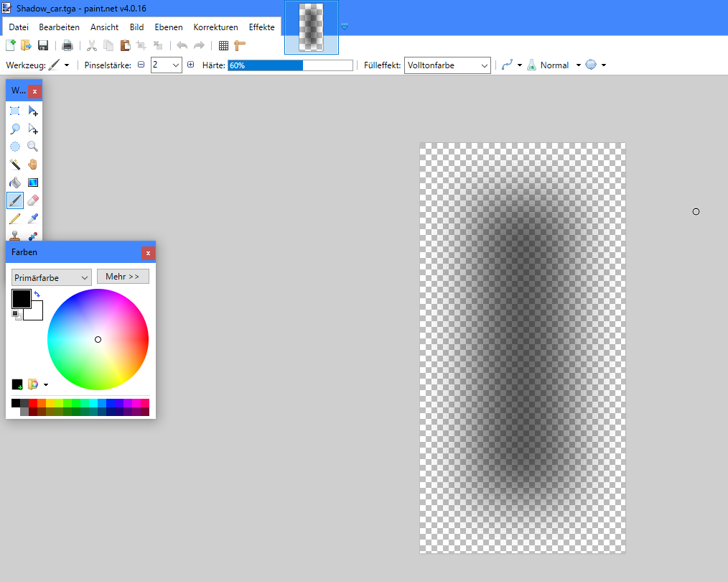Open the Ebenen menu
The height and width of the screenshot is (582, 728).
169,27
